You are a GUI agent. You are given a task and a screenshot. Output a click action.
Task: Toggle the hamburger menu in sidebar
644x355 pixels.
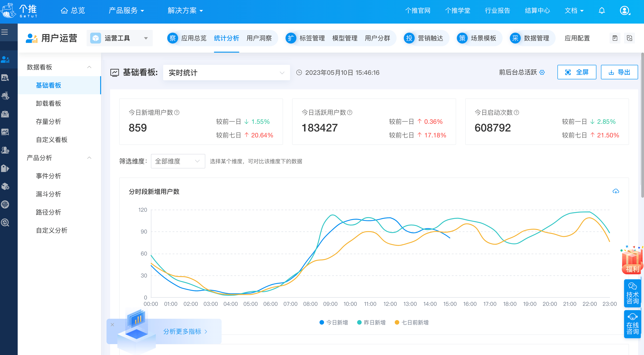[5, 32]
